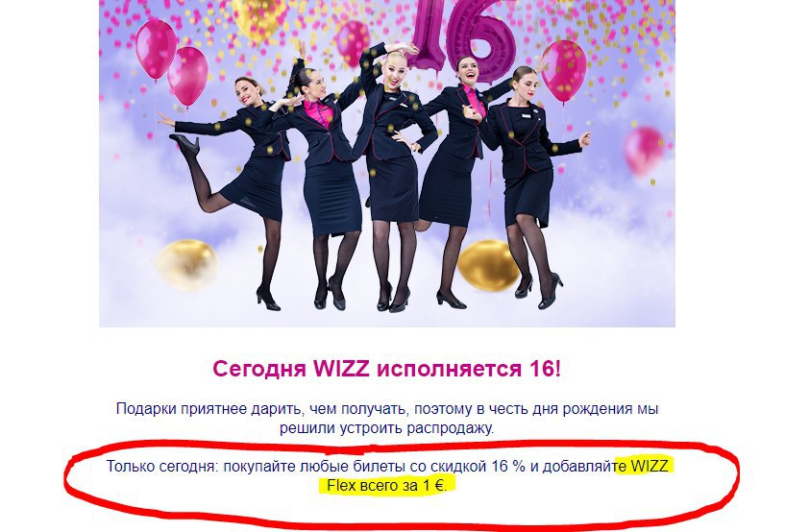The width and height of the screenshot is (785, 532).
Task: Click the heading "Сегодня WIZZ исполняется 16!"
Action: tap(387, 370)
